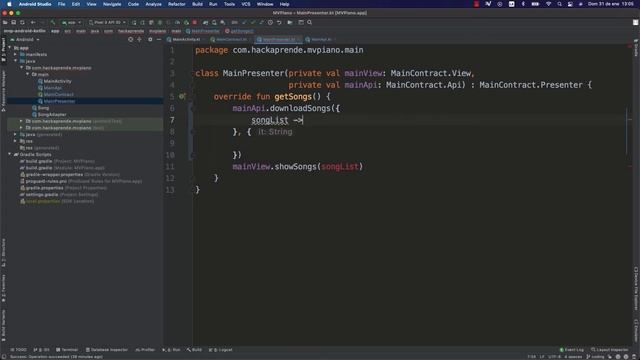Click the Back navigation arrow in toolbar
Screen dimensions: 640x360
[33, 22]
